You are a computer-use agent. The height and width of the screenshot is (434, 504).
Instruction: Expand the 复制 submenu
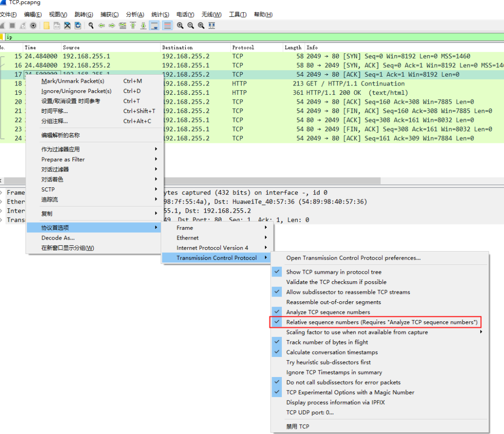tap(94, 213)
